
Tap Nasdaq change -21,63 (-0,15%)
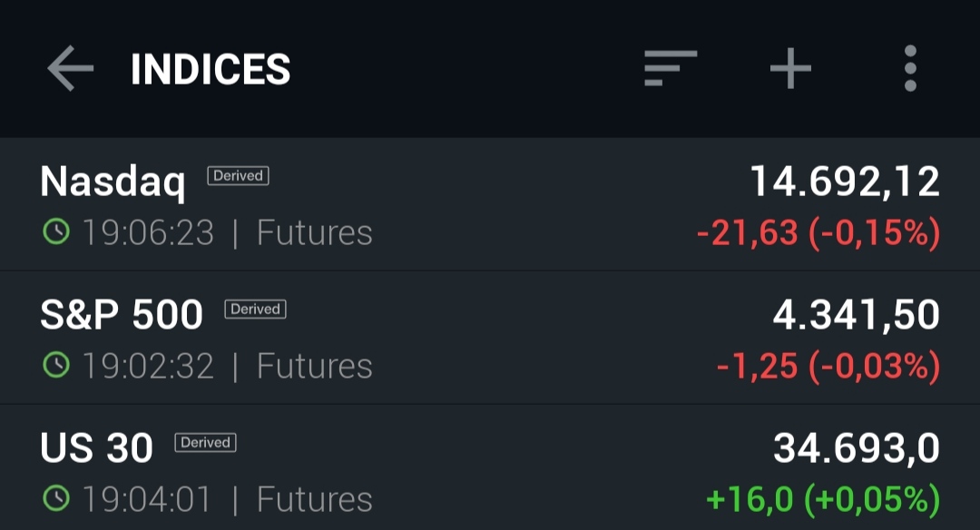click(818, 233)
